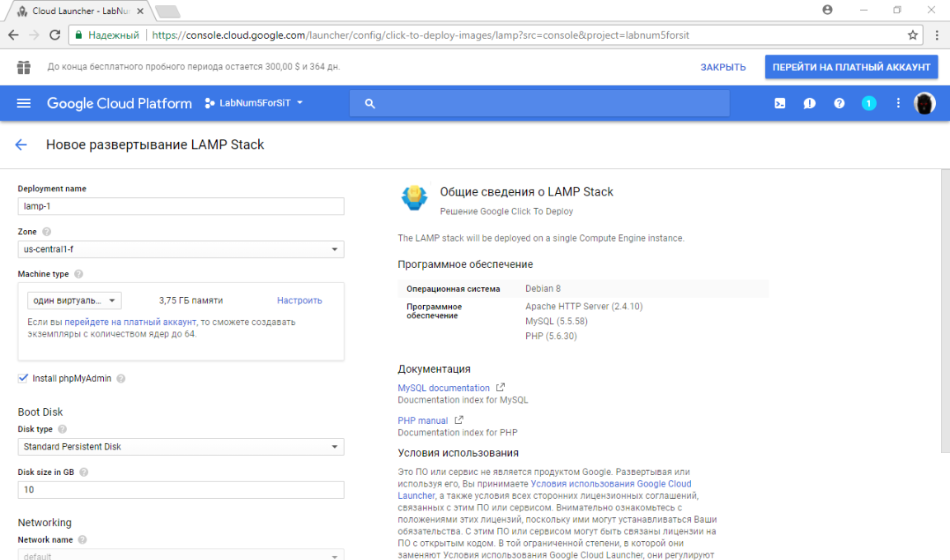The height and width of the screenshot is (560, 950).
Task: Click the search magnifier icon
Action: click(369, 104)
